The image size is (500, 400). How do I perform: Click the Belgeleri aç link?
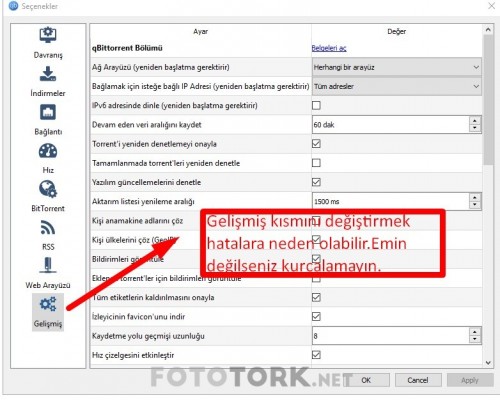tap(329, 48)
